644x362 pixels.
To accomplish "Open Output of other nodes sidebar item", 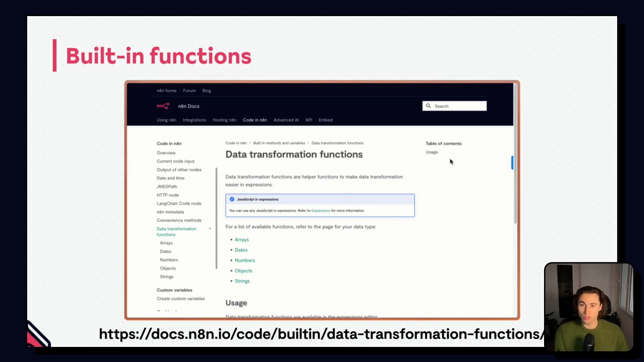I will pyautogui.click(x=179, y=170).
